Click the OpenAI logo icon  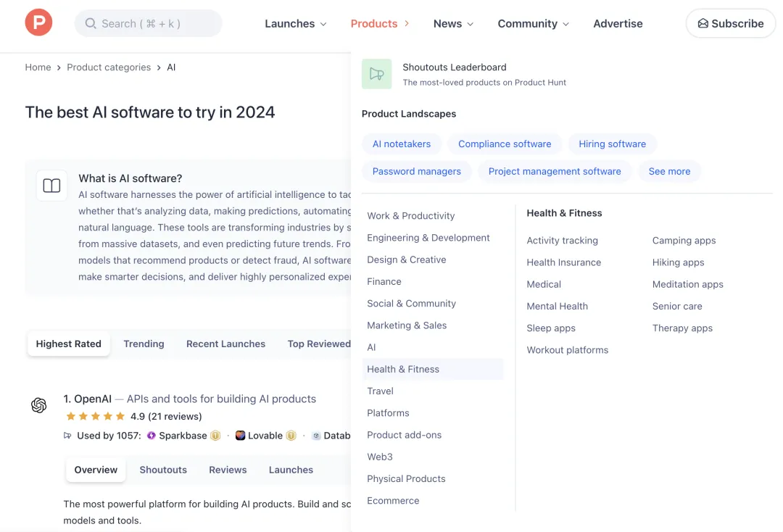pyautogui.click(x=39, y=404)
